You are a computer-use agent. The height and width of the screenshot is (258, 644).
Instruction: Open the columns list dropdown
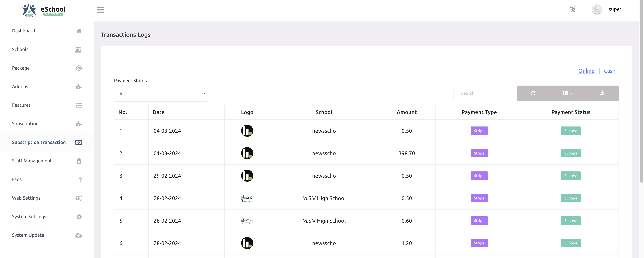(x=567, y=93)
